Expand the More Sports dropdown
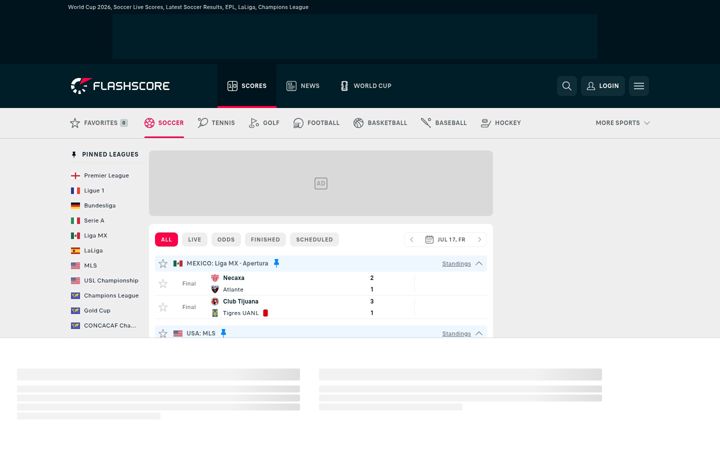Screen dimensions: 720x450 click(x=623, y=123)
